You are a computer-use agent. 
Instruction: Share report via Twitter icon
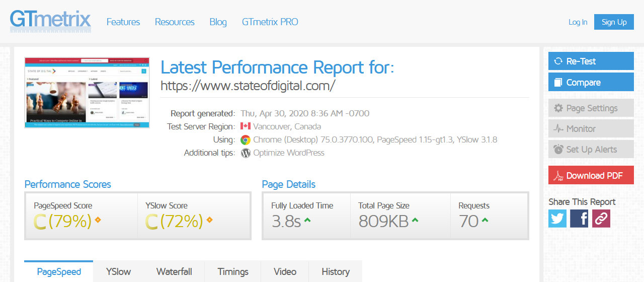[557, 219]
